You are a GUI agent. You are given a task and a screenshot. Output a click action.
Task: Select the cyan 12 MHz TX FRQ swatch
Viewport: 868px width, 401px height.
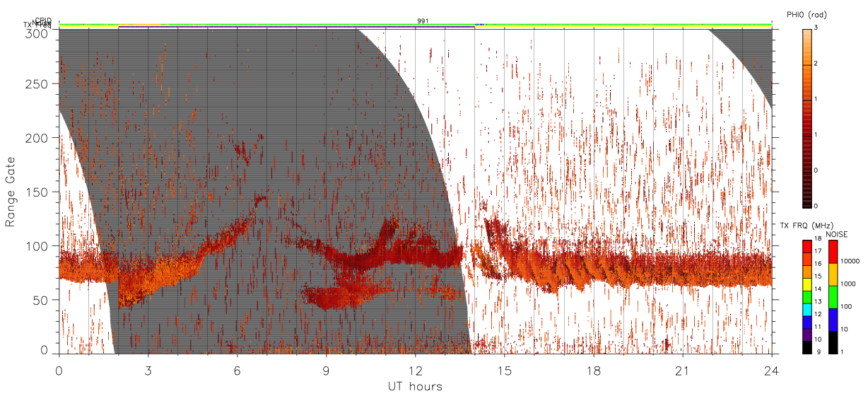[807, 310]
